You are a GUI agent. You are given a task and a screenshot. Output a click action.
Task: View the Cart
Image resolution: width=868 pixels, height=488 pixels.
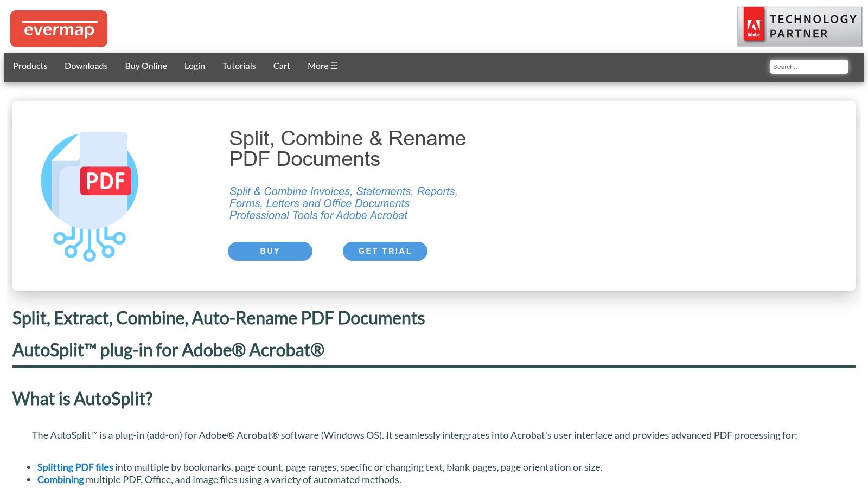click(x=282, y=66)
